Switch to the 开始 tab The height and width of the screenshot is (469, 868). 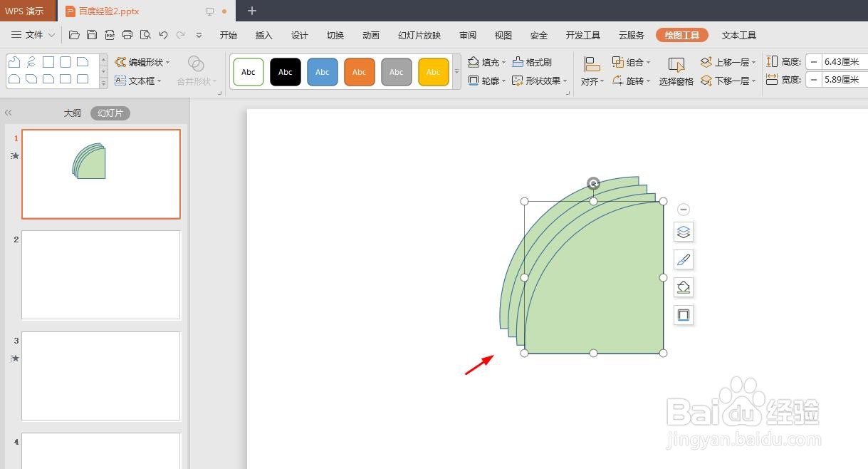tap(229, 36)
